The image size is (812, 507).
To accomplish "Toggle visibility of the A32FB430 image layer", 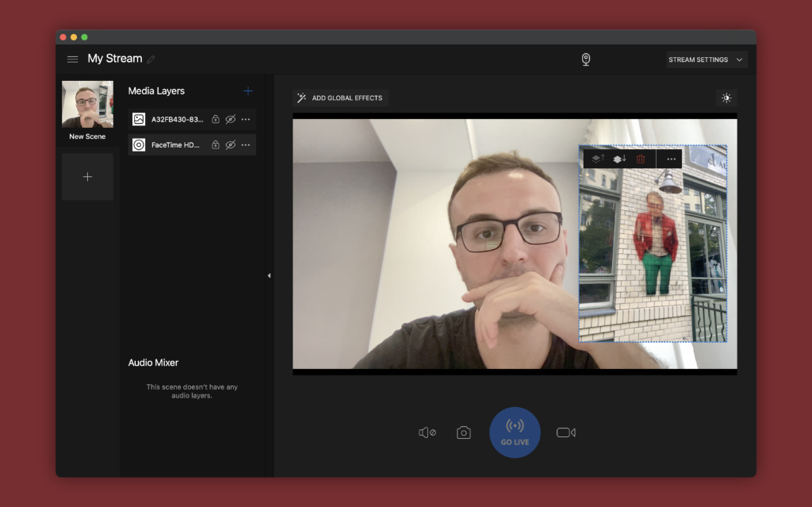I will 231,119.
